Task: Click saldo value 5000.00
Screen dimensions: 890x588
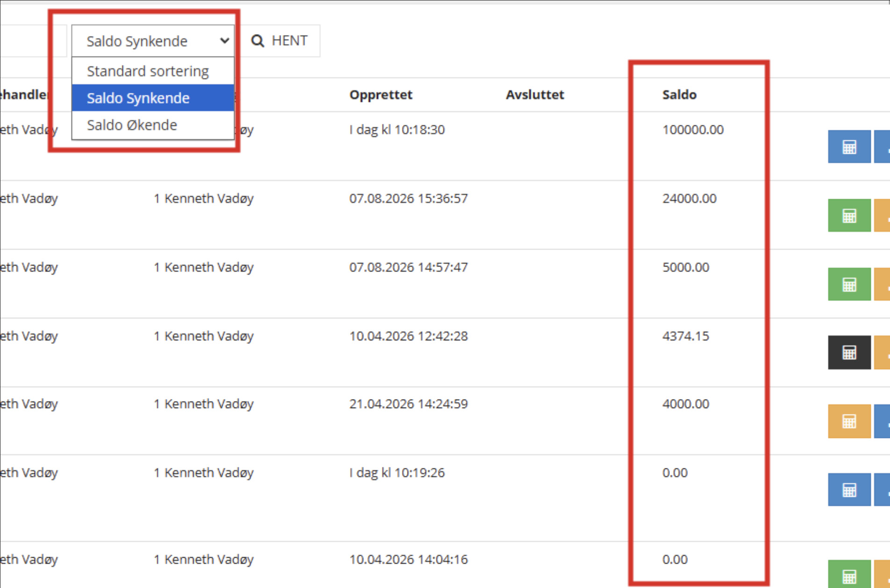Action: 686,267
